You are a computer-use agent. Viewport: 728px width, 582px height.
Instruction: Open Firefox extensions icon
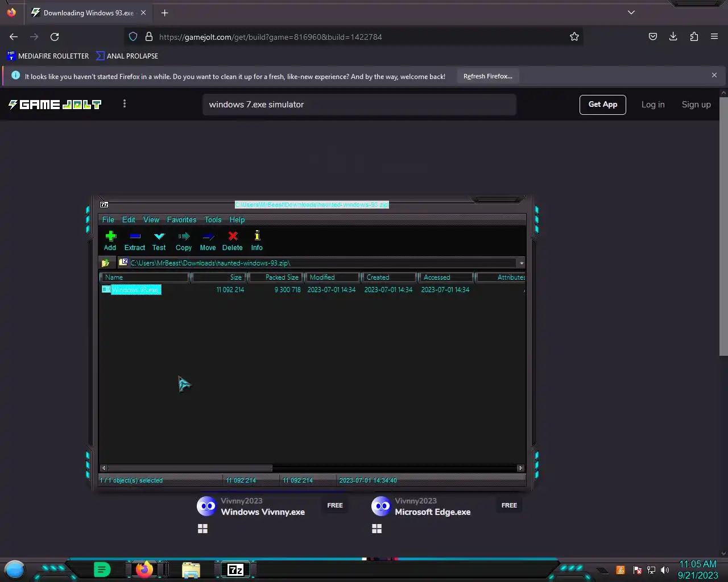(694, 37)
